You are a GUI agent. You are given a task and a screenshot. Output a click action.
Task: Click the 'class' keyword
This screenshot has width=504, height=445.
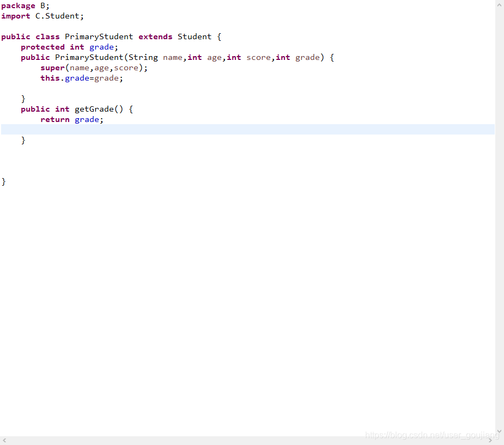click(47, 36)
